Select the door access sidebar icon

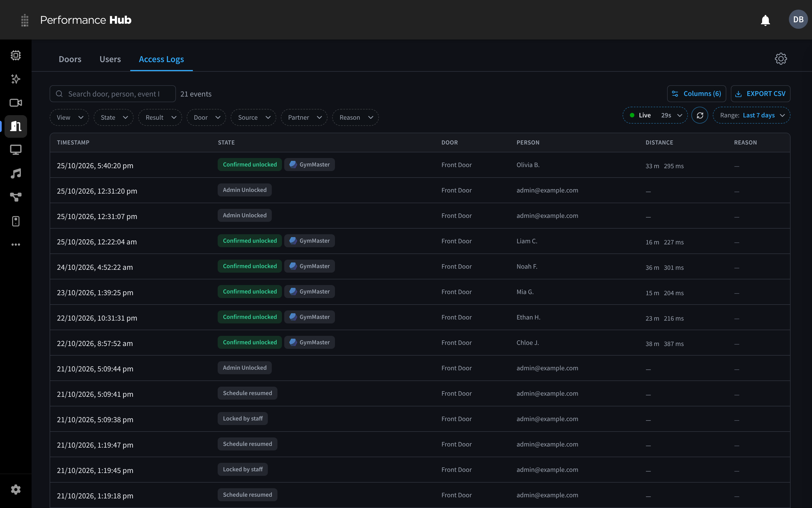coord(16,126)
